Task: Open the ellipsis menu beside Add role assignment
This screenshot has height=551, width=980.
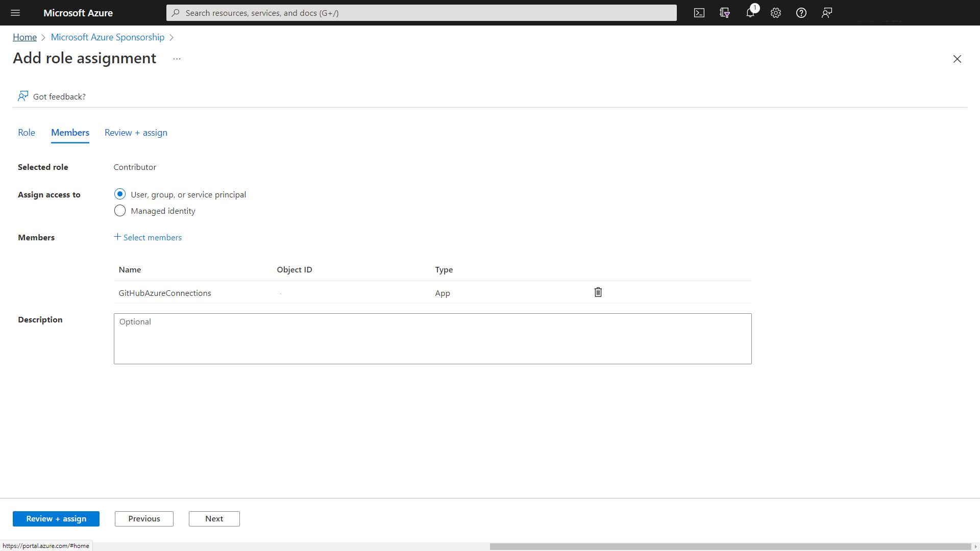Action: [x=177, y=59]
